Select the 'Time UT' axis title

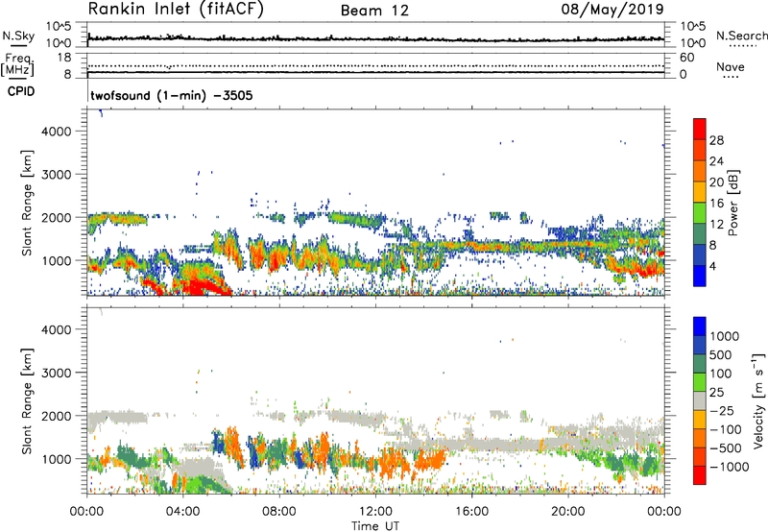coord(375,526)
